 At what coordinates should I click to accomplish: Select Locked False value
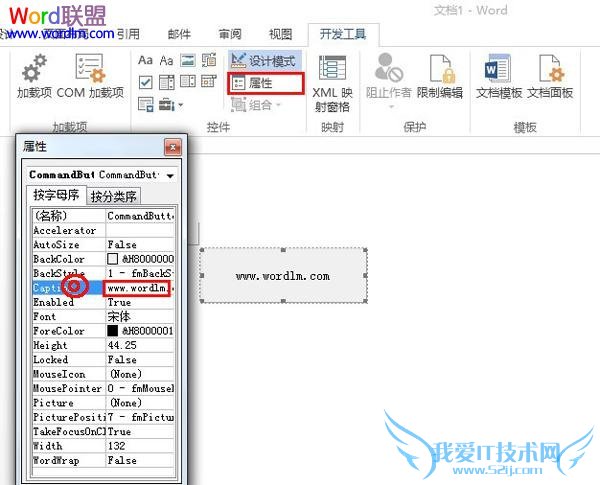[140, 360]
